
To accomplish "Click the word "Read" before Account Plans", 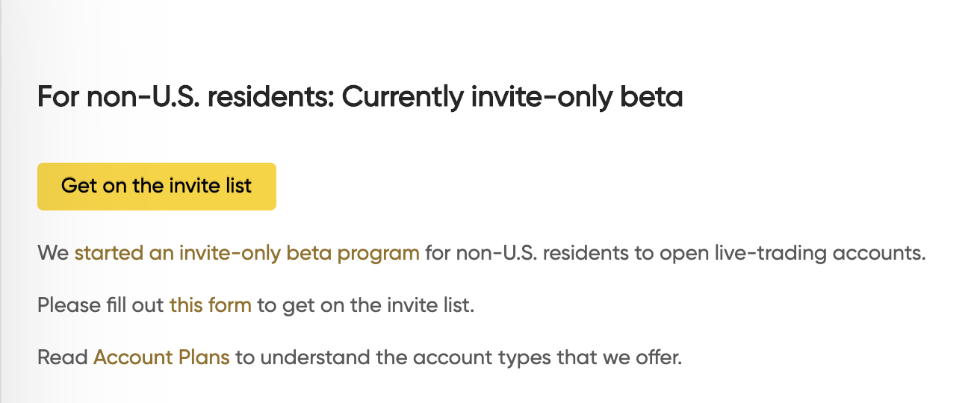I will [x=63, y=357].
